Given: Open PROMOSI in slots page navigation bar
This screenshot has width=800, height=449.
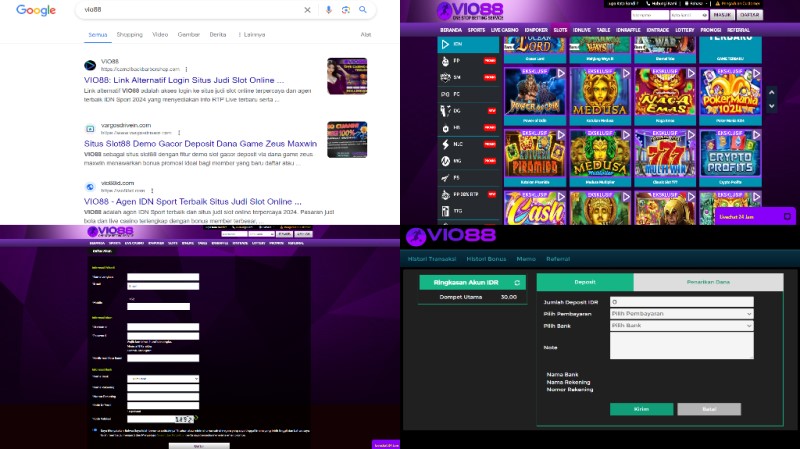Looking at the screenshot, I should (x=711, y=30).
